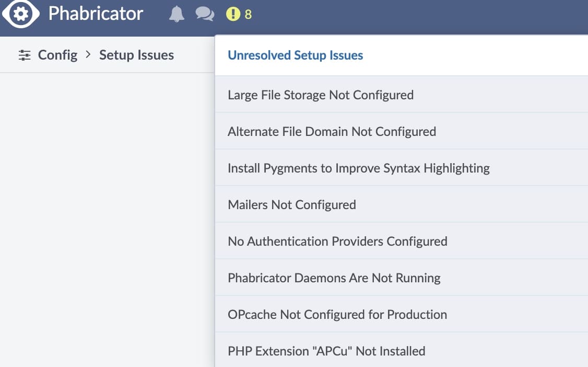Choose the Mailers Not Configured issue
Viewport: 588px width, 367px height.
click(292, 204)
